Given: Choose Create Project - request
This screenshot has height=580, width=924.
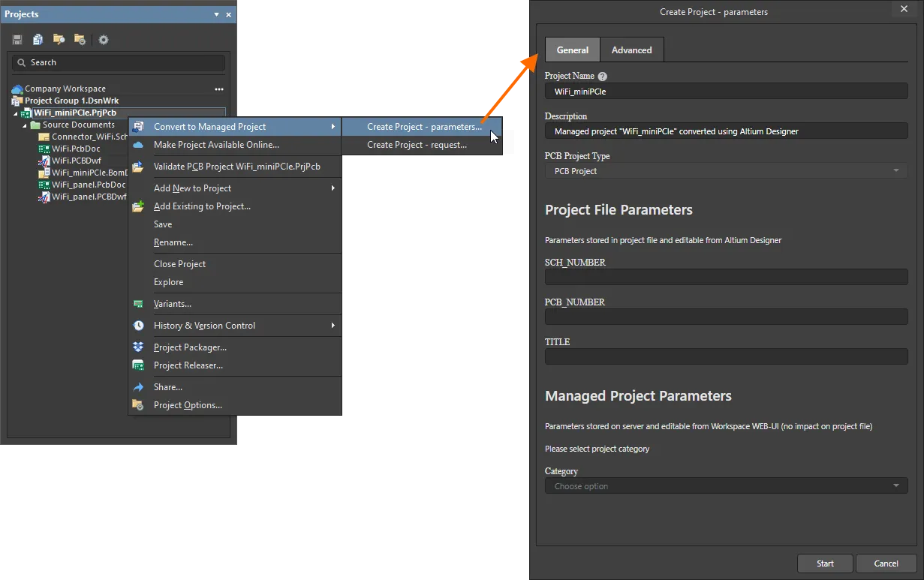Looking at the screenshot, I should point(422,145).
